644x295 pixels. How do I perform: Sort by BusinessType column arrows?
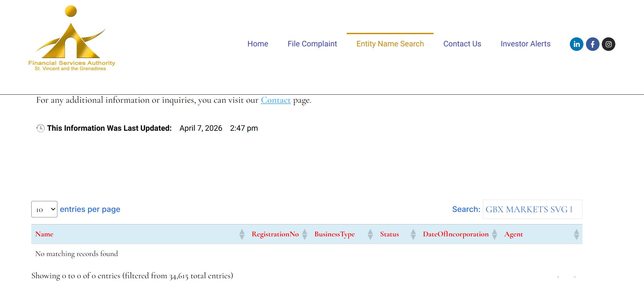(x=370, y=234)
